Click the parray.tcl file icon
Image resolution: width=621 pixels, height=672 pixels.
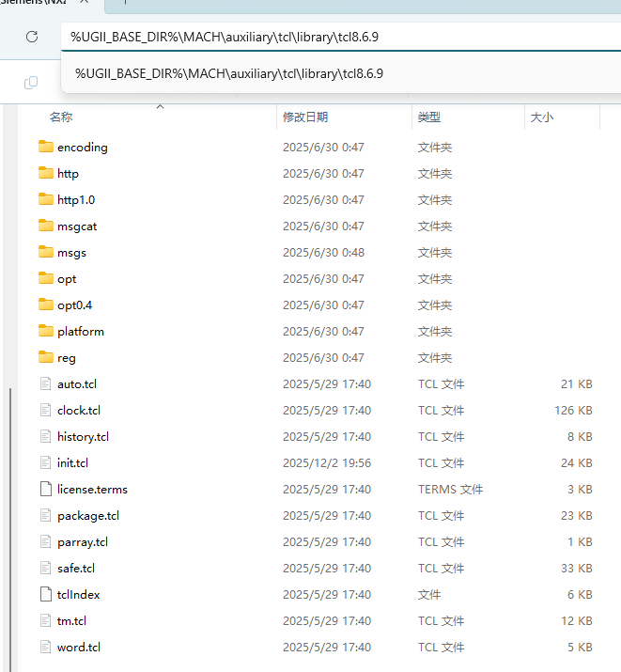(x=45, y=541)
